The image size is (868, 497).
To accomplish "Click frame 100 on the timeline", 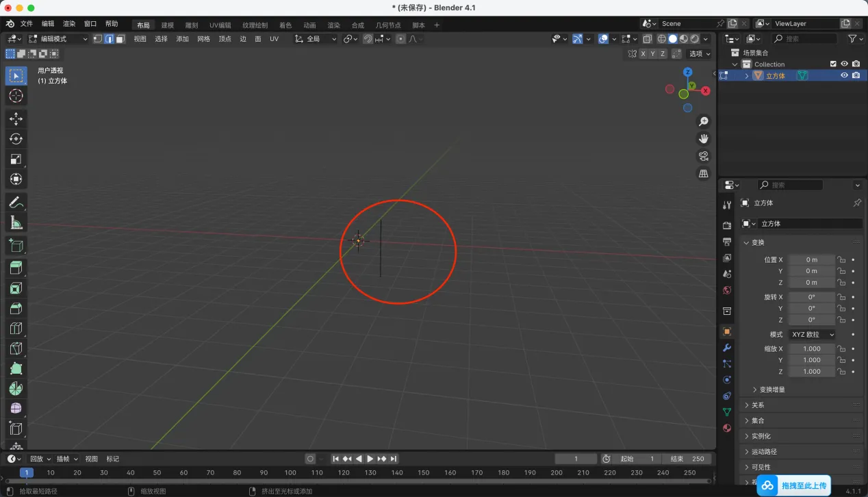I will (x=290, y=472).
